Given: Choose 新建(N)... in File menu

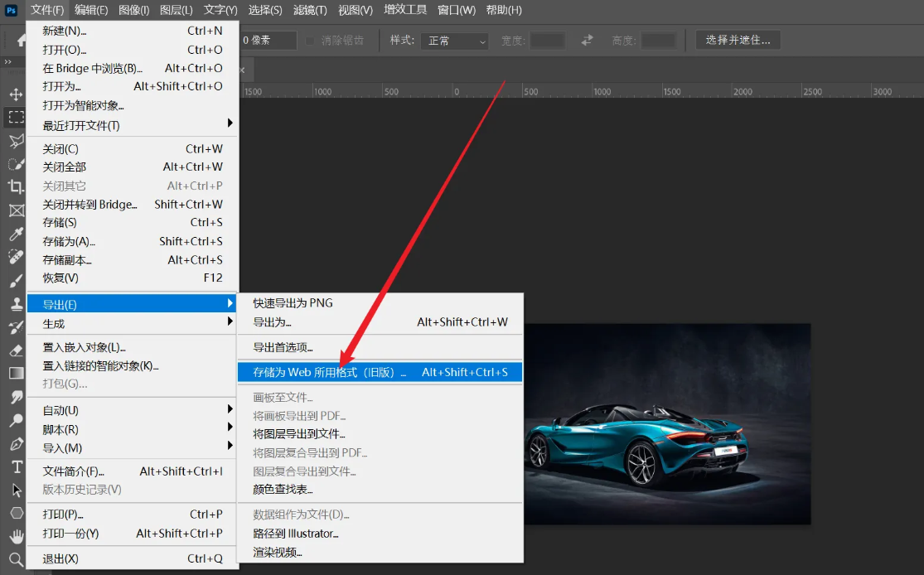Looking at the screenshot, I should (x=133, y=31).
